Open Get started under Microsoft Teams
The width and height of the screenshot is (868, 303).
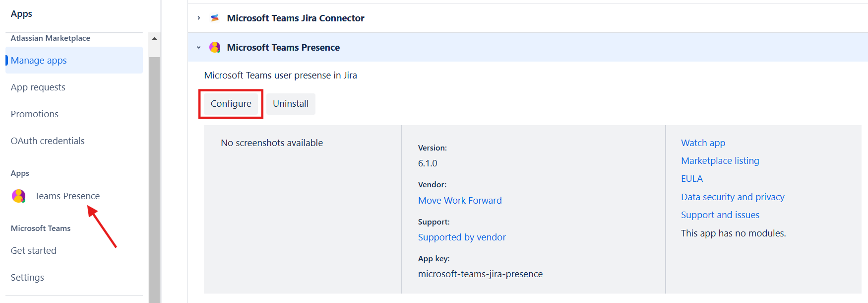34,251
